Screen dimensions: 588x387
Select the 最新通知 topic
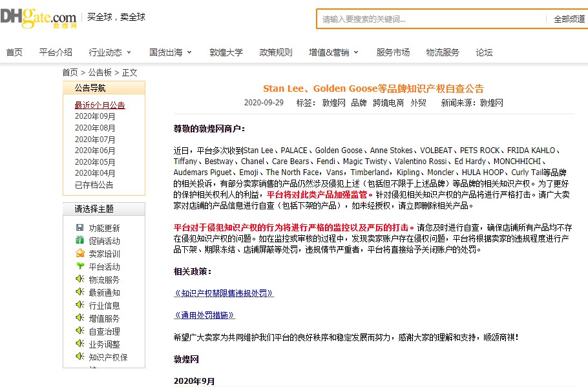click(104, 293)
